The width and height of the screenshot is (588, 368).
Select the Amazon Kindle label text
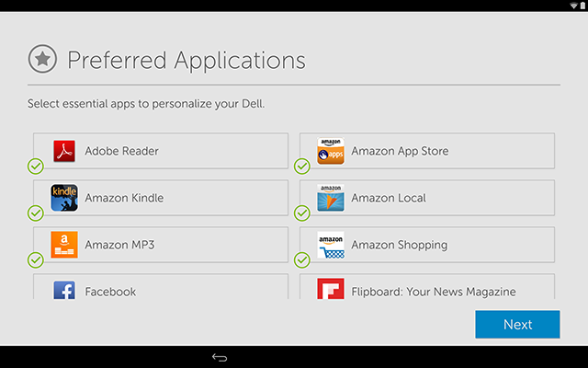tap(124, 198)
